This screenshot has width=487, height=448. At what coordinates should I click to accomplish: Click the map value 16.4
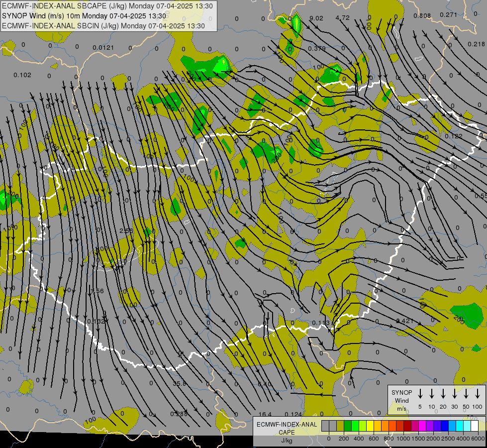(265, 414)
